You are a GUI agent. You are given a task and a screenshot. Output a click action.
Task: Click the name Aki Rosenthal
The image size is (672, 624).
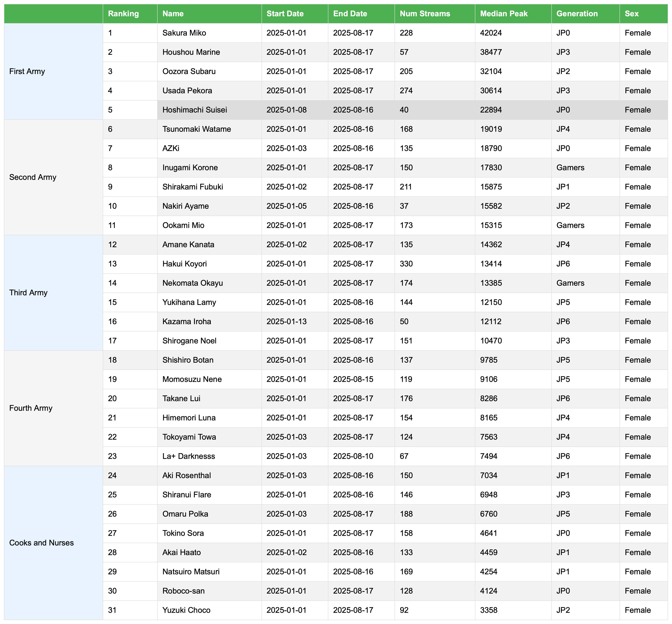click(x=186, y=475)
